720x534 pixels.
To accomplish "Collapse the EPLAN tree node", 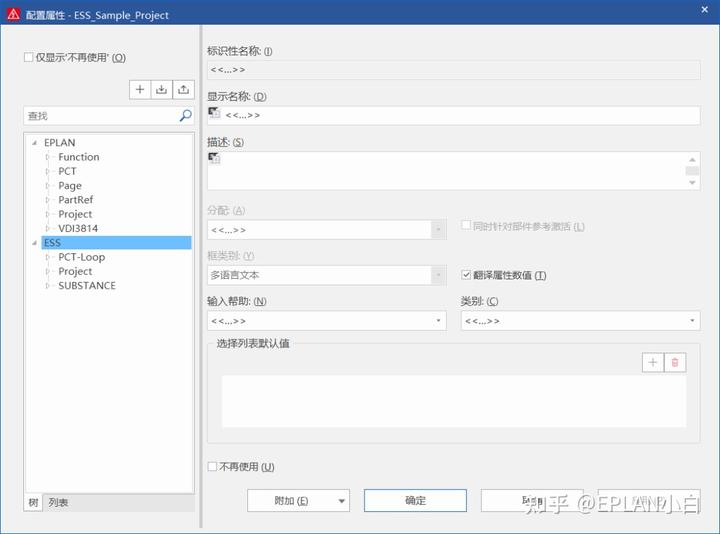I will pyautogui.click(x=34, y=143).
